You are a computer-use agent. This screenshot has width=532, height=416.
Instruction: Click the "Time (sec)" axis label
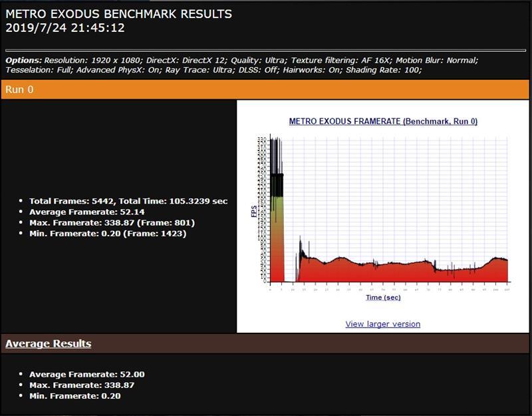(383, 298)
